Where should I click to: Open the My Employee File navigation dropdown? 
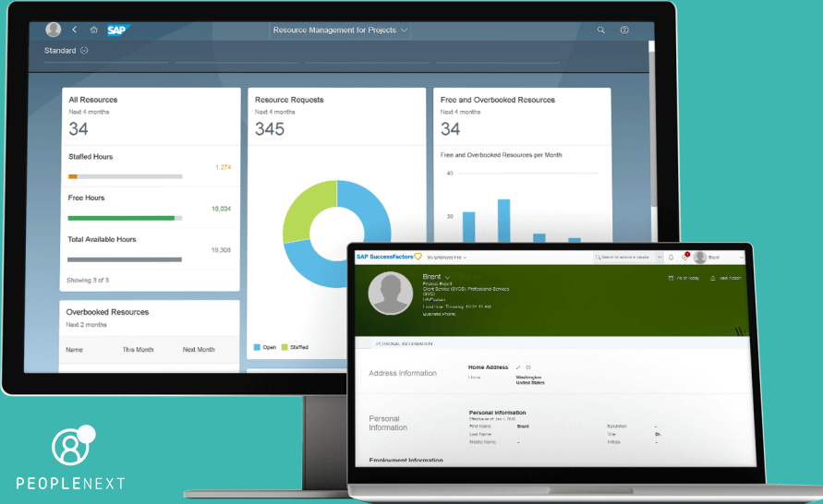point(447,258)
